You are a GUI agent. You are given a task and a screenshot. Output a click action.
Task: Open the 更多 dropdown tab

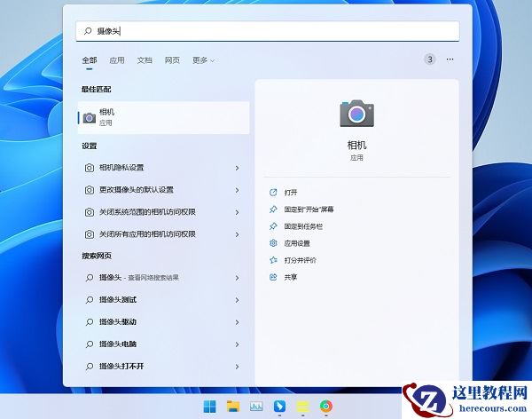pos(203,60)
